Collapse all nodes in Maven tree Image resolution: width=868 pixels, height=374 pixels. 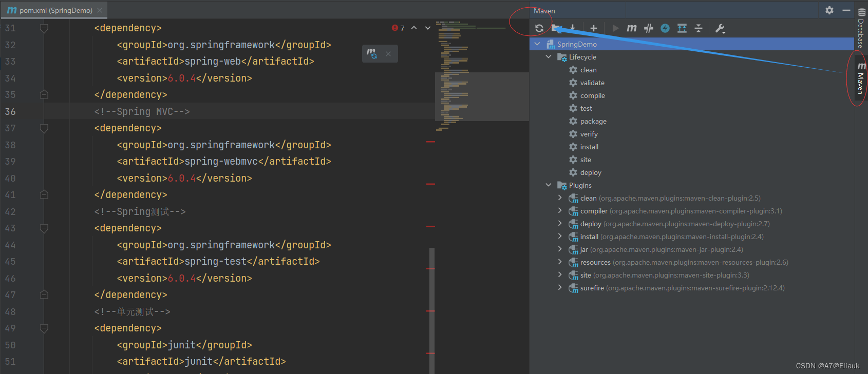(x=699, y=28)
